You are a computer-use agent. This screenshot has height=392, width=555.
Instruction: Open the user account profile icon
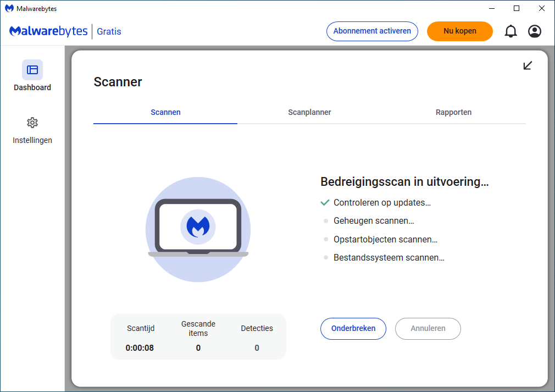pyautogui.click(x=535, y=31)
